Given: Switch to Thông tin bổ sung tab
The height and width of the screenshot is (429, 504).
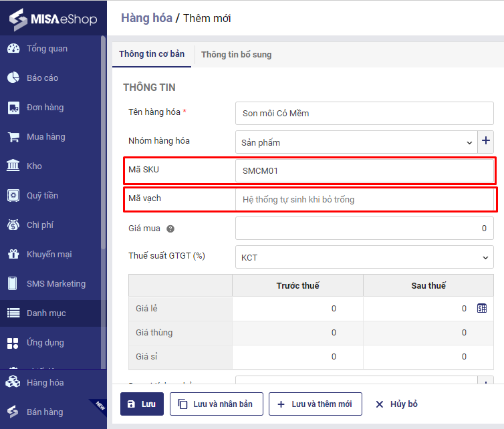Looking at the screenshot, I should (x=236, y=55).
